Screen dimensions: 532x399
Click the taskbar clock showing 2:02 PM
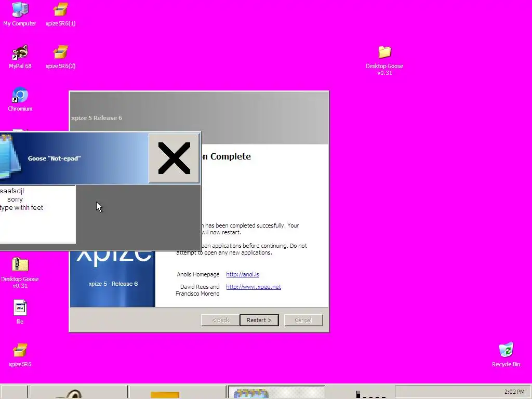(x=514, y=392)
